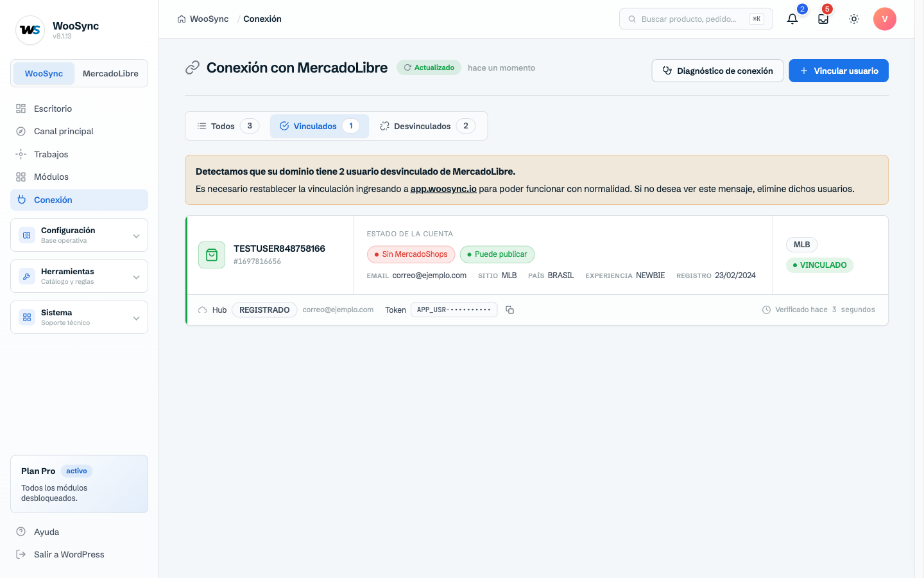The width and height of the screenshot is (924, 578).
Task: Click the home icon in breadcrumb
Action: 182,19
